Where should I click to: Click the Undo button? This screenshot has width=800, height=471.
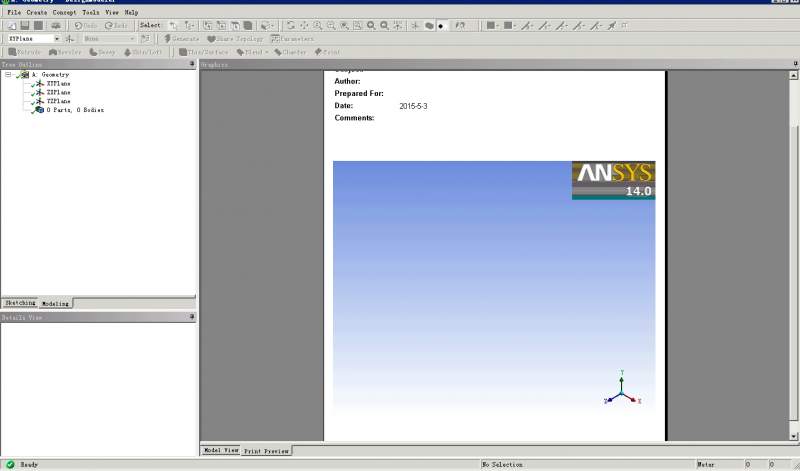(x=86, y=26)
